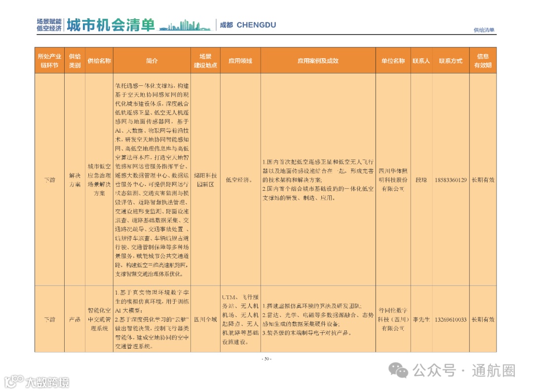Click the 应用案例及成效 column header

318,61
